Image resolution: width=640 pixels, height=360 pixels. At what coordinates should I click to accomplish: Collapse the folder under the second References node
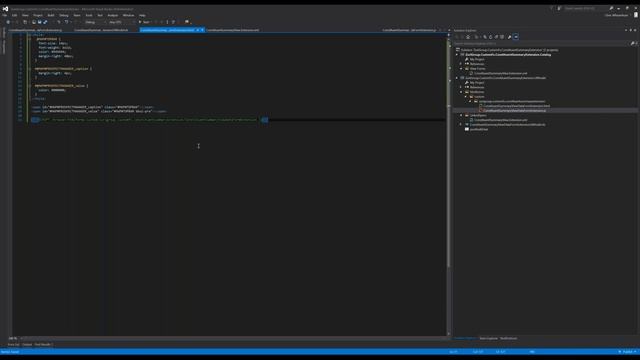tap(461, 92)
